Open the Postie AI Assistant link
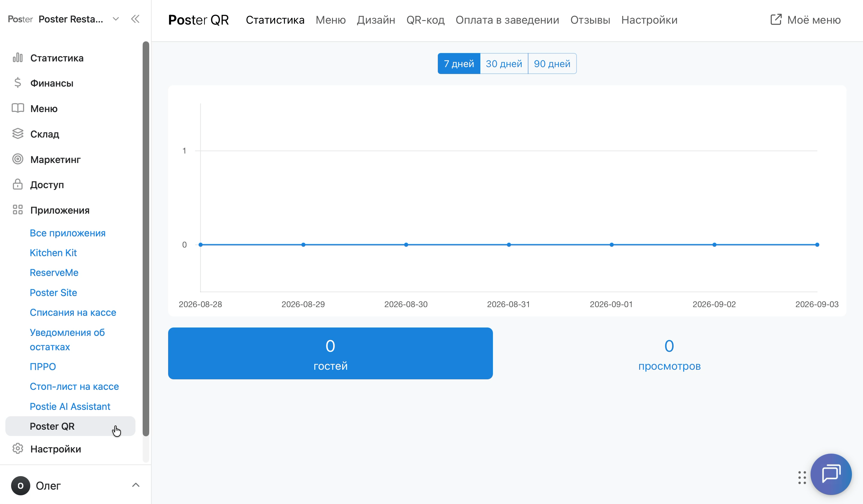863x504 pixels. (x=70, y=406)
